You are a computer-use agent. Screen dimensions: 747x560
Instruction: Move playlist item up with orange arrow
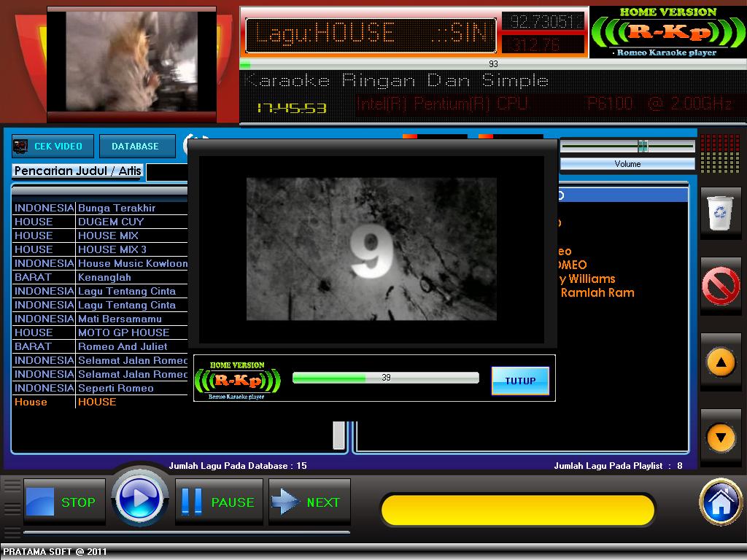coord(721,362)
